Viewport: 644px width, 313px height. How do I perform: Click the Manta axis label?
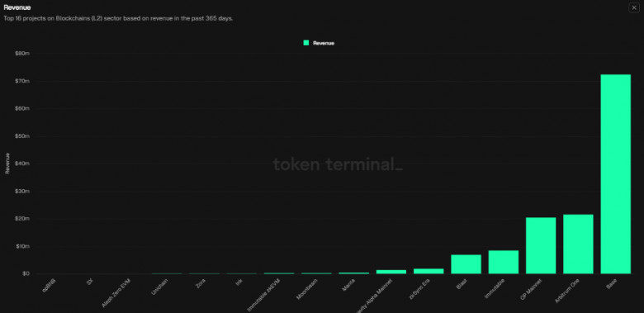click(349, 286)
